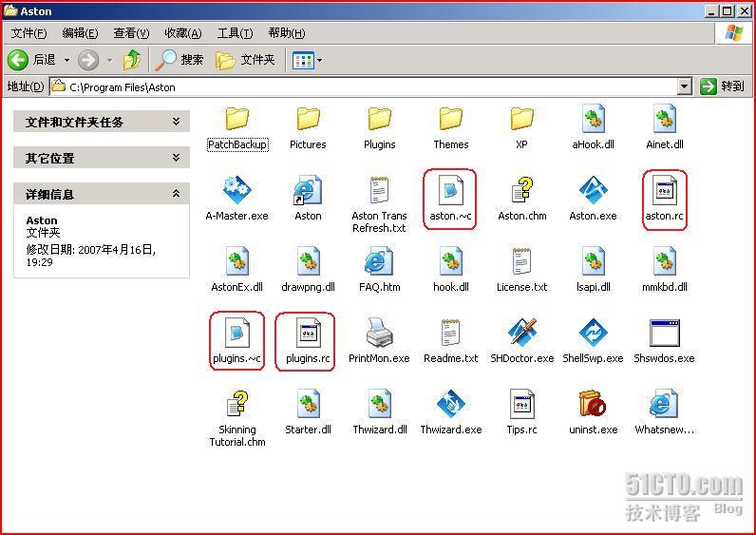Open the 收藏(A) menu
The height and width of the screenshot is (535, 756).
coord(182,33)
